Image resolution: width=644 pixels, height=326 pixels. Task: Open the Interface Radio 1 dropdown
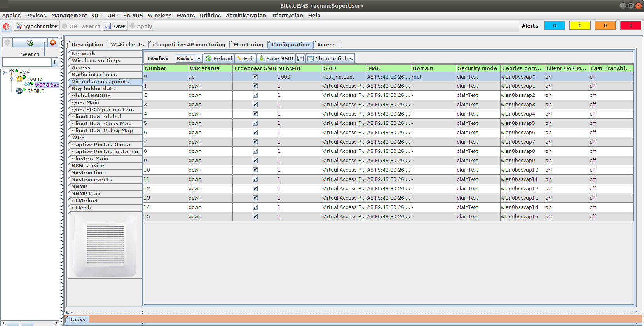[199, 58]
